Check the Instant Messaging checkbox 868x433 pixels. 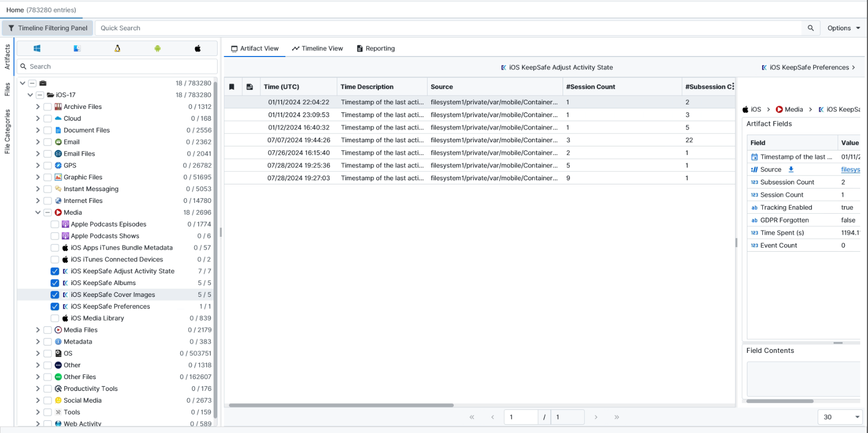point(47,189)
